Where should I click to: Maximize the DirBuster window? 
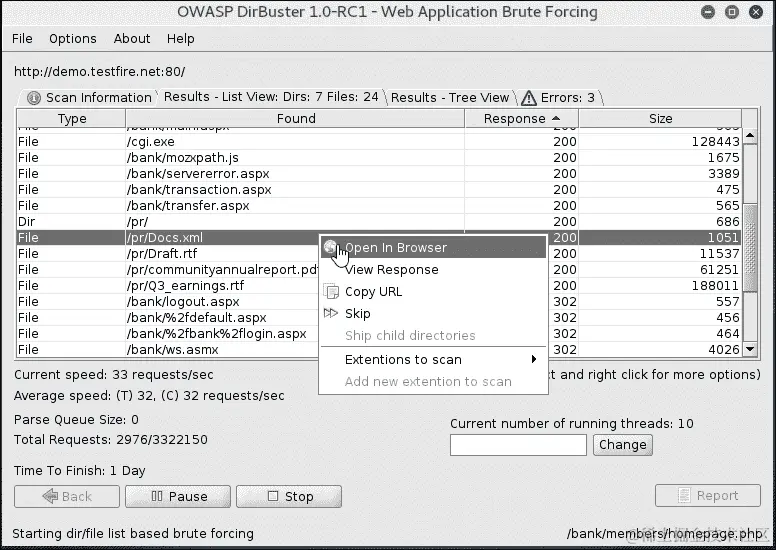pyautogui.click(x=732, y=12)
